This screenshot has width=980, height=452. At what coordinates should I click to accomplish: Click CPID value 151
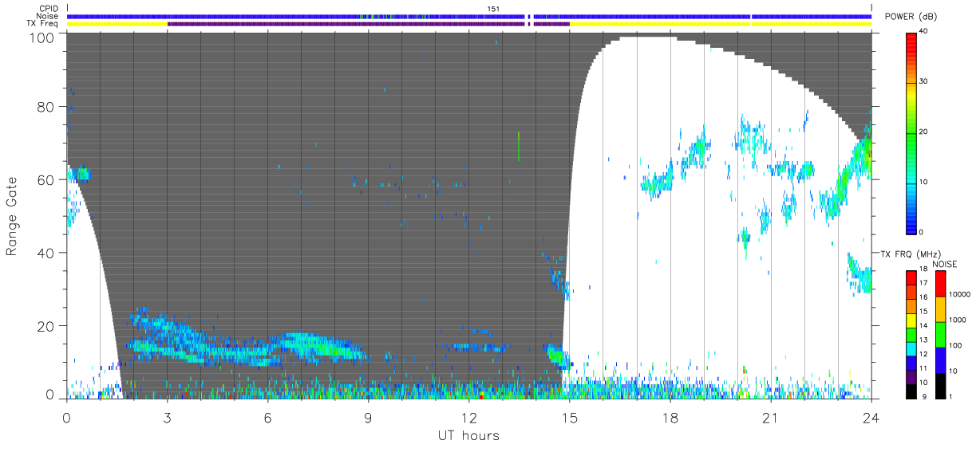[x=493, y=9]
